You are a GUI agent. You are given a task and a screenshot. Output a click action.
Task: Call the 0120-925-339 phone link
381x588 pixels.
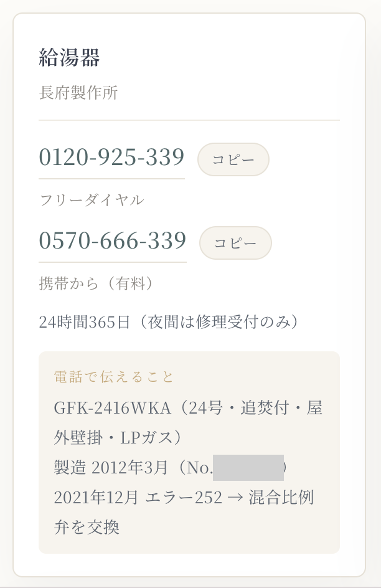(111, 157)
